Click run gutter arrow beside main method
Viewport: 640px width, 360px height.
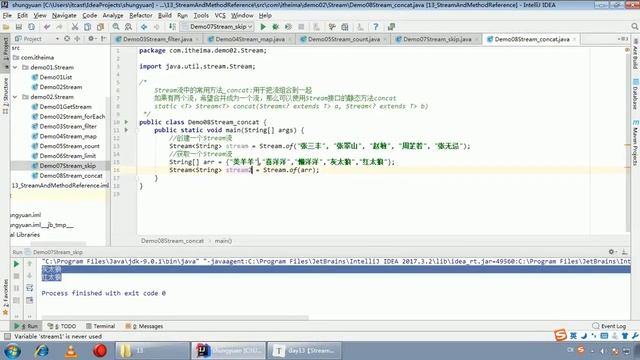pyautogui.click(x=126, y=130)
